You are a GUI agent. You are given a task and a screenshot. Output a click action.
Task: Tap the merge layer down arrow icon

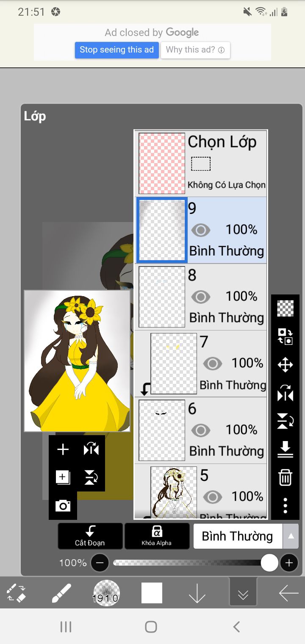pyautogui.click(x=285, y=450)
